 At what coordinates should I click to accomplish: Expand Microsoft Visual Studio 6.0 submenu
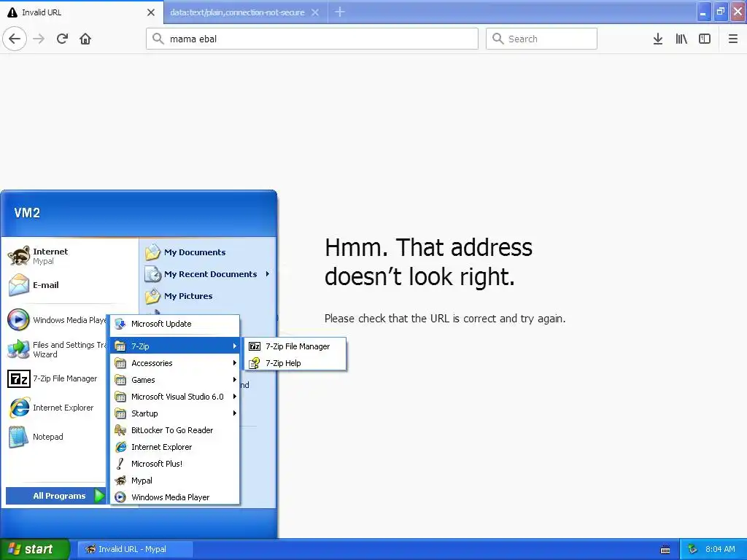tap(175, 396)
